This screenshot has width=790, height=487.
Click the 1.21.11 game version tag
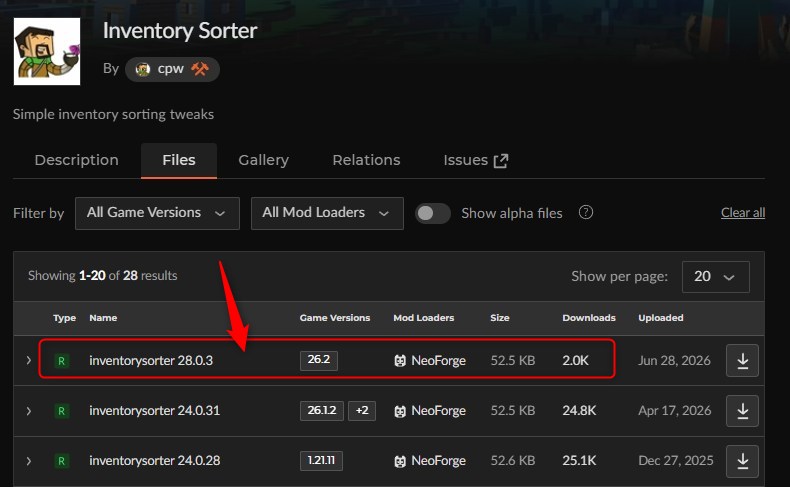coord(321,460)
